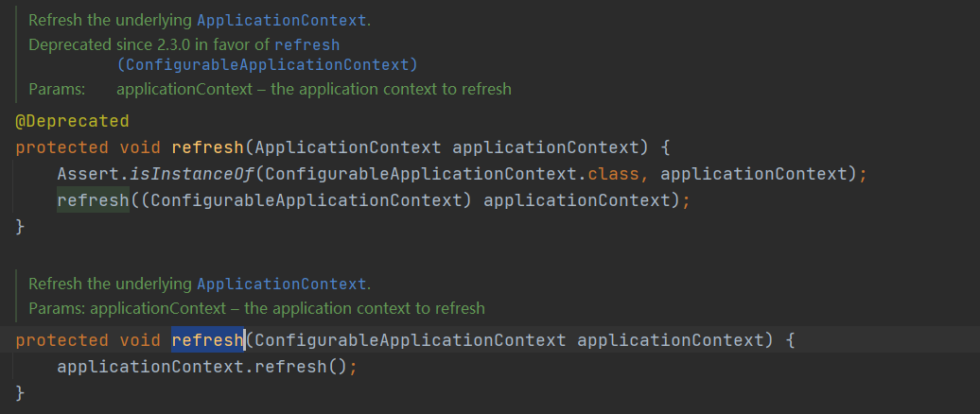The width and height of the screenshot is (980, 414).
Task: Click closing brace of first refresh method
Action: (x=20, y=227)
